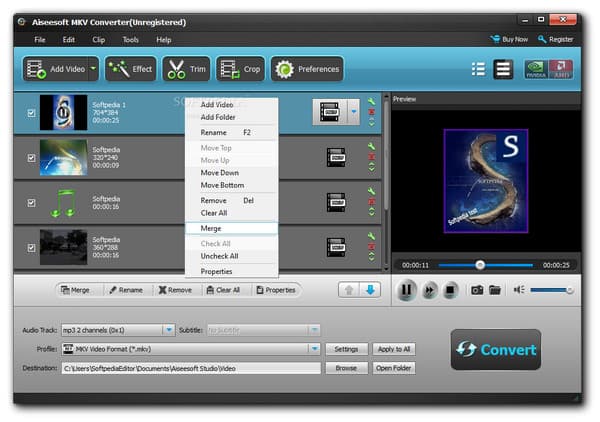Screen dimensions: 600x422
Task: Open the Profile format dropdown
Action: coord(314,349)
